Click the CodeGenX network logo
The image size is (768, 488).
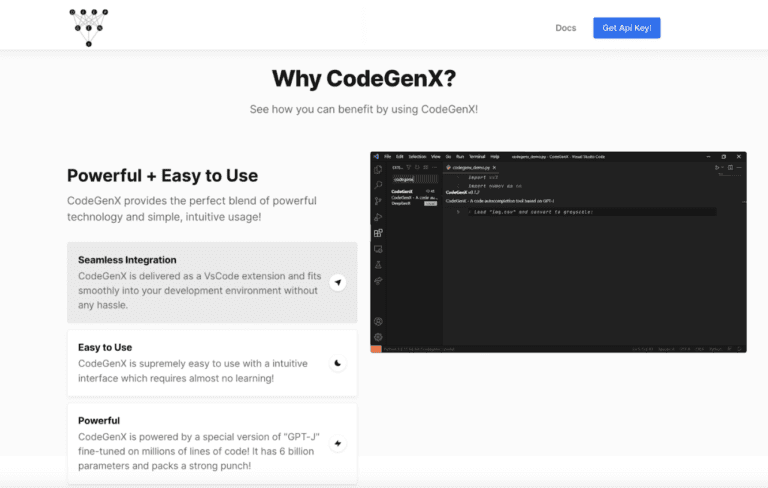click(89, 27)
